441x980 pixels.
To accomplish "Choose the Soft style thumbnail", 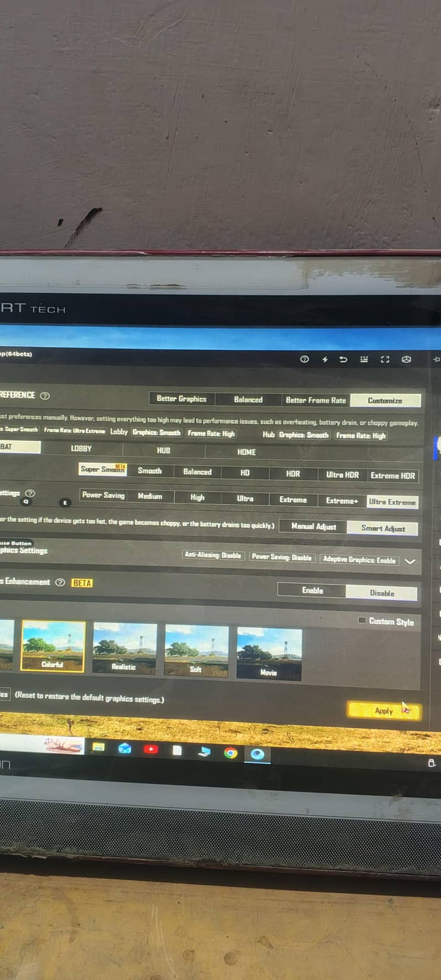I will [x=196, y=650].
